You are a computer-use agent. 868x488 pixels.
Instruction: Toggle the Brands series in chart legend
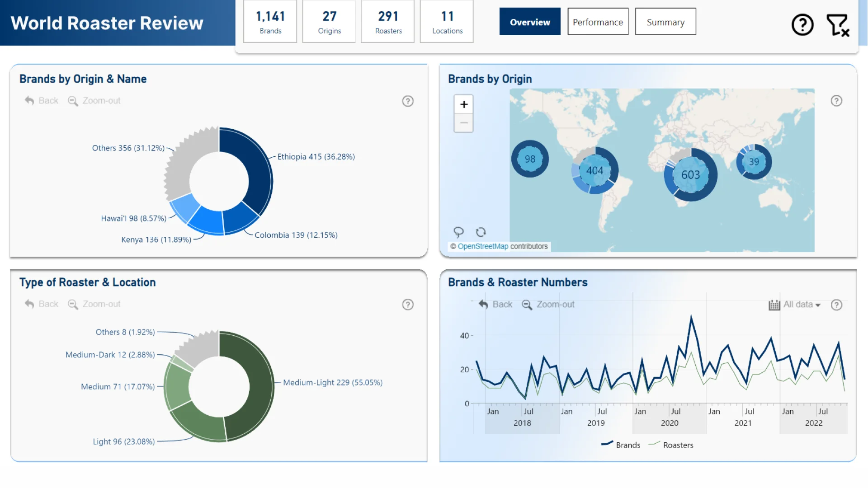click(620, 445)
